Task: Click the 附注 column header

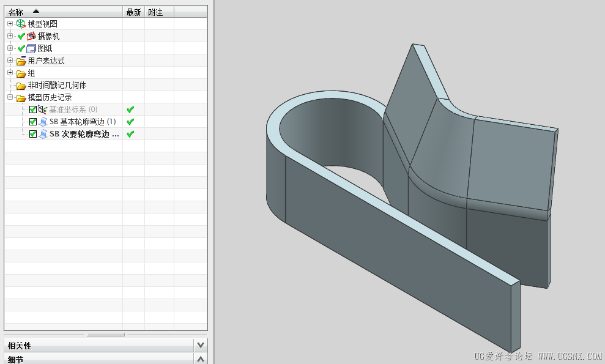Action: (x=155, y=12)
